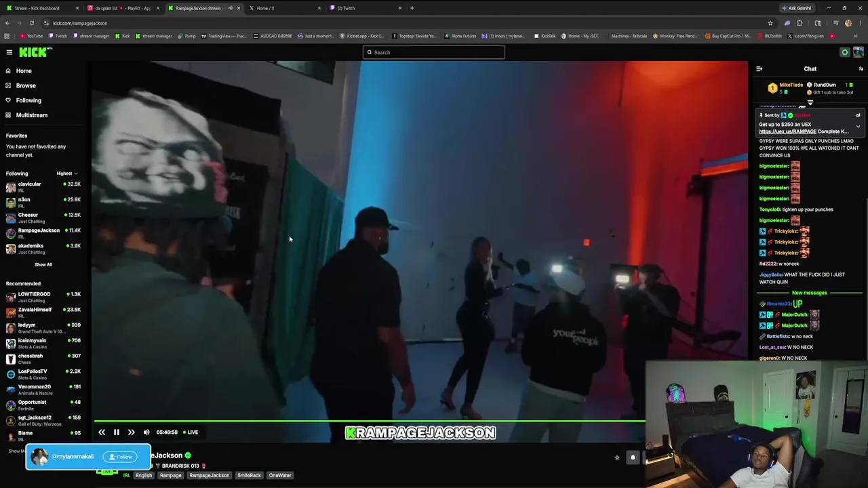Focus the Kick search field
This screenshot has width=868, height=488.
pyautogui.click(x=434, y=52)
